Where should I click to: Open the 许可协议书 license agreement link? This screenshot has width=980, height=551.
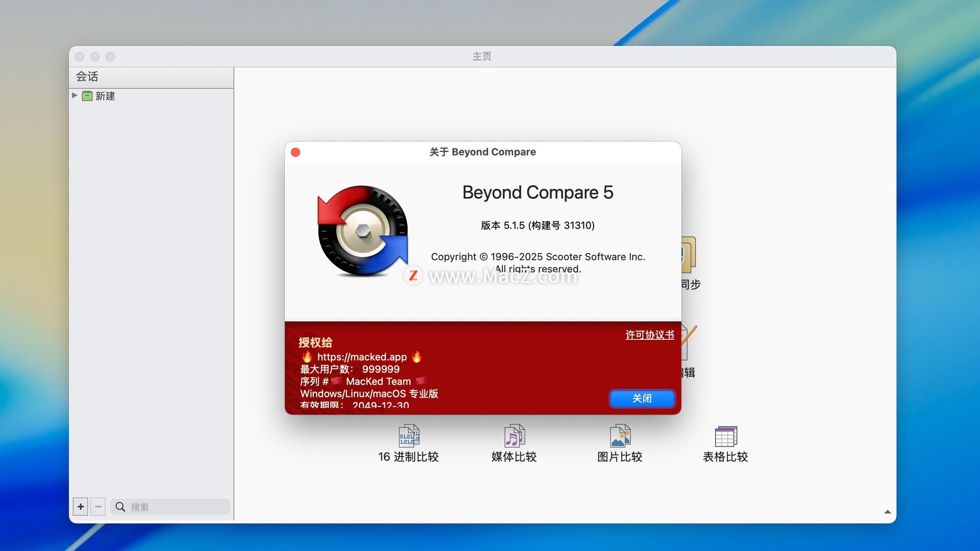pos(649,335)
